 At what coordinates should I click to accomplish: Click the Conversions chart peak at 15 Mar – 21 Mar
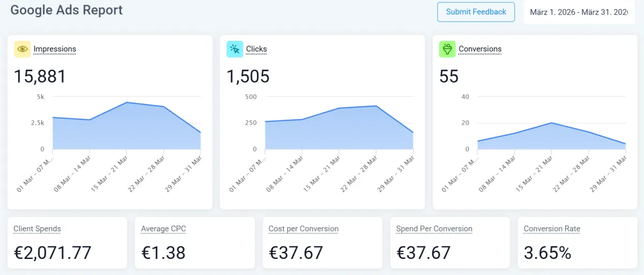[552, 123]
